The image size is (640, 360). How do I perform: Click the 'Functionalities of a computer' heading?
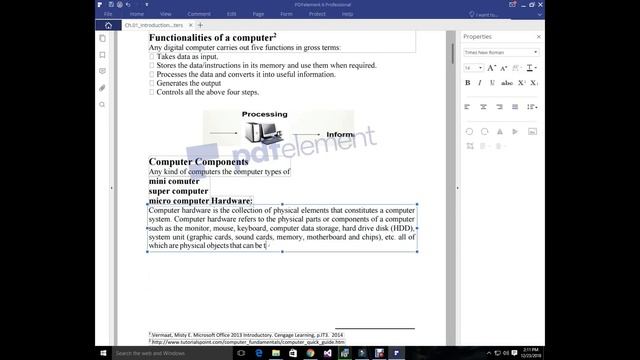pyautogui.click(x=213, y=38)
